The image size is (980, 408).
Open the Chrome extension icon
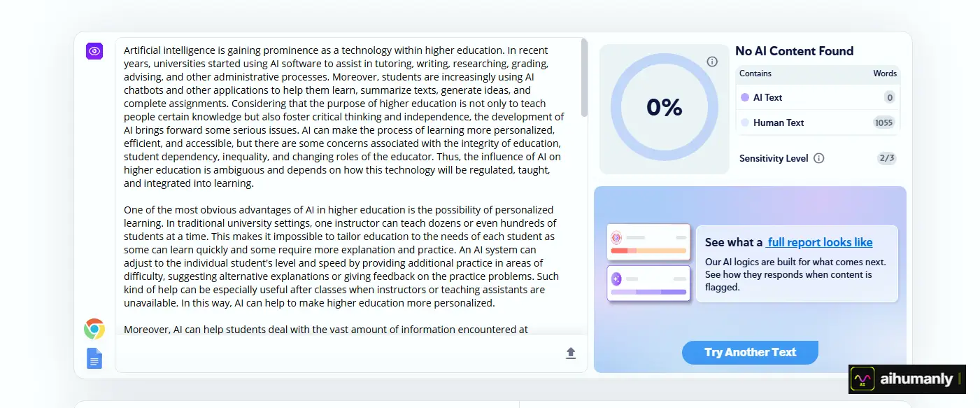coord(94,329)
